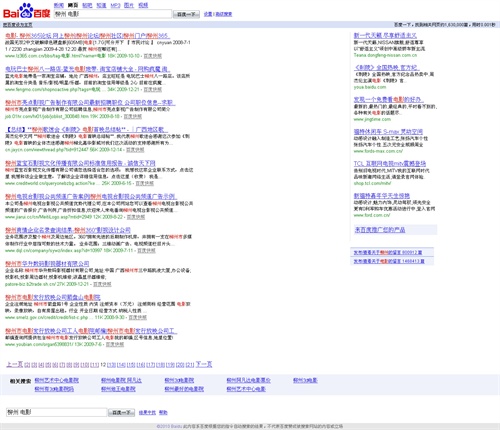Screen dimensions: 500x430
Task: Open related search 柳州职工电影院
Action: coord(118,389)
